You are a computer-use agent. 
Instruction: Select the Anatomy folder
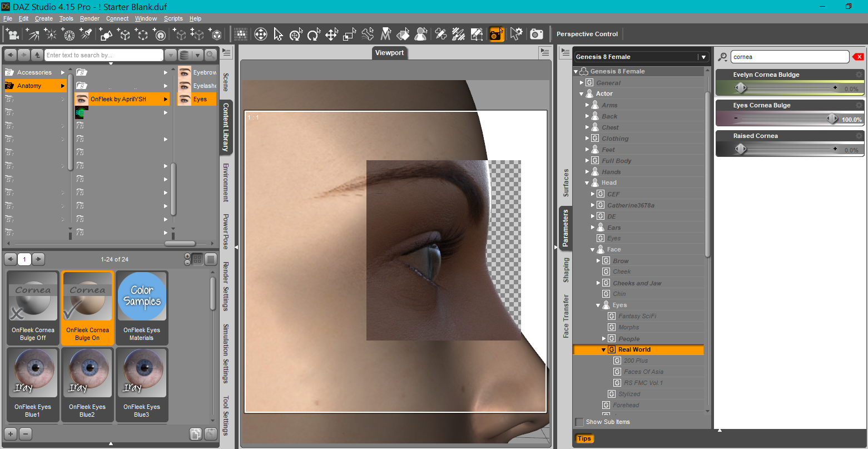pyautogui.click(x=36, y=86)
